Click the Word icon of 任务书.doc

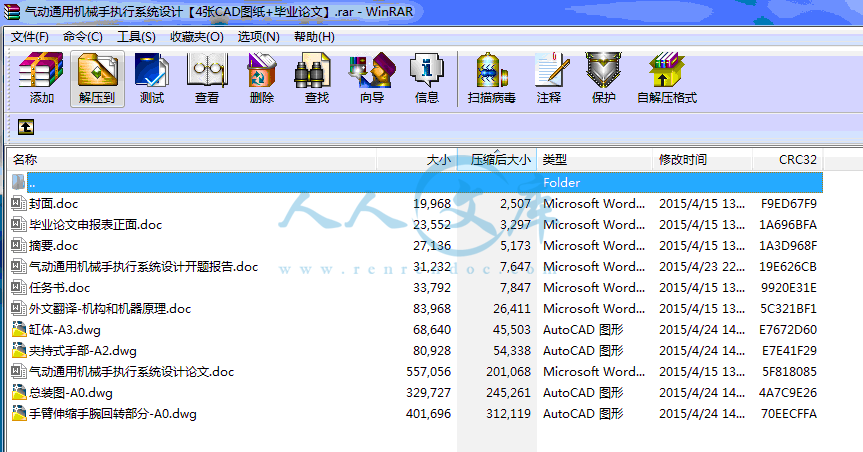click(x=19, y=287)
